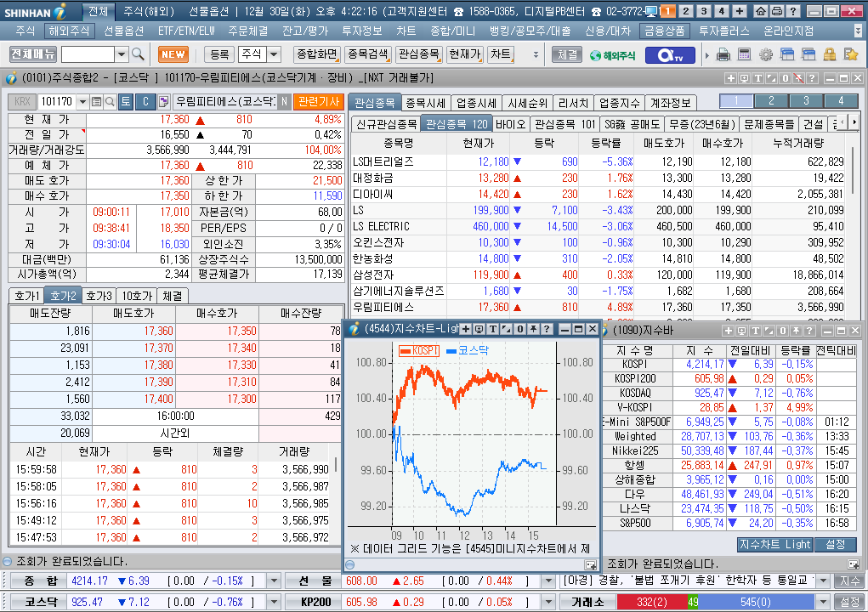Toggle the 코스닥 legend in chart

tap(468, 350)
